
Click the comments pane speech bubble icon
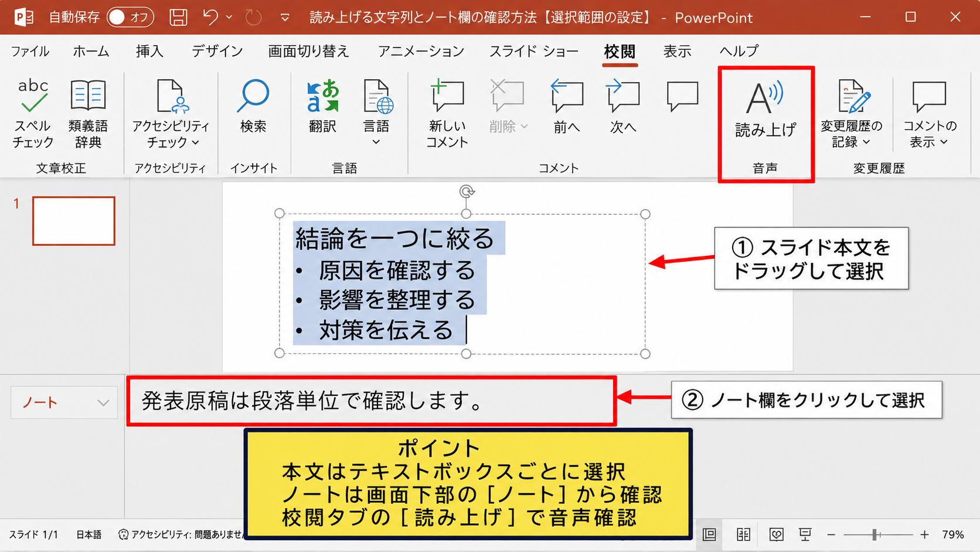click(682, 97)
